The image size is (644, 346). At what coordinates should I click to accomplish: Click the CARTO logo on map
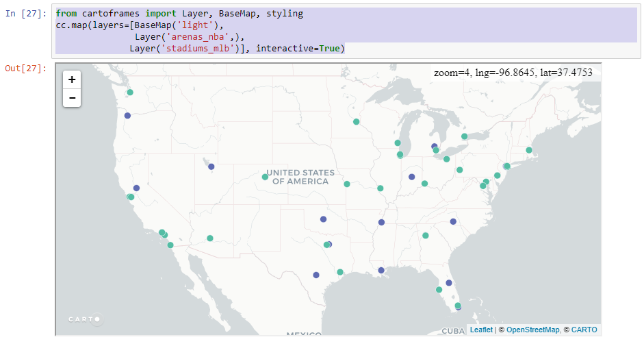pos(85,319)
